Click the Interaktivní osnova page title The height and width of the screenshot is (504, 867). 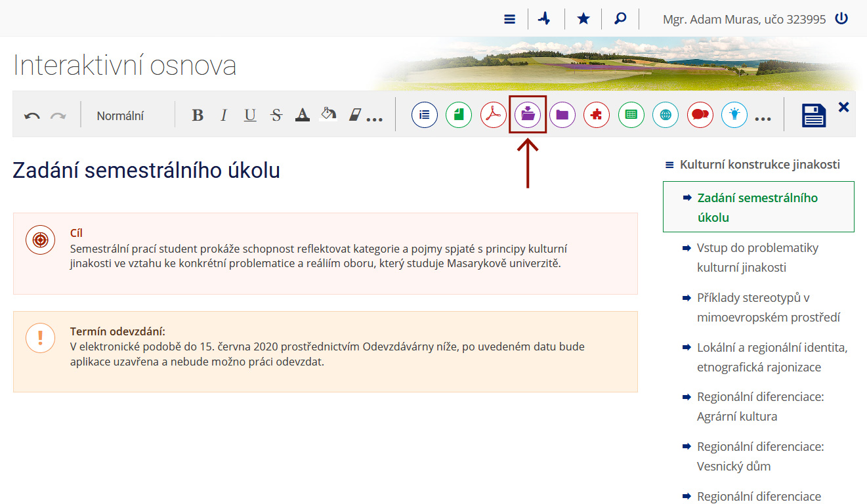(x=125, y=66)
